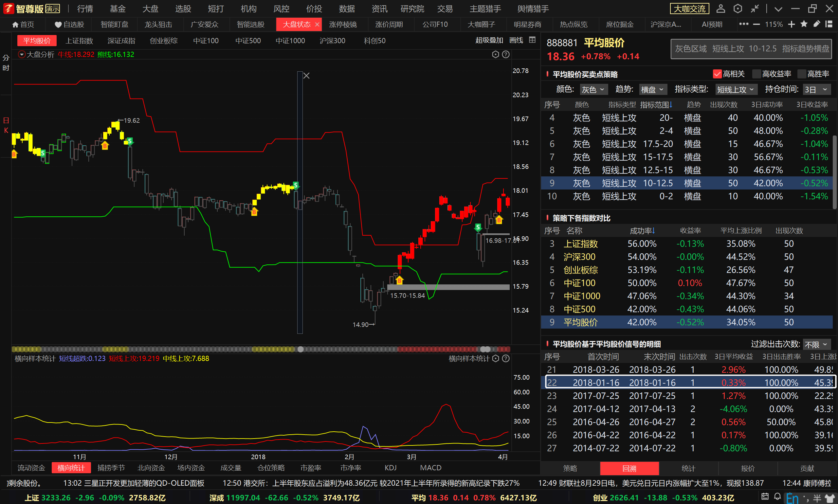Open the three-dot more tabs menu

[744, 24]
